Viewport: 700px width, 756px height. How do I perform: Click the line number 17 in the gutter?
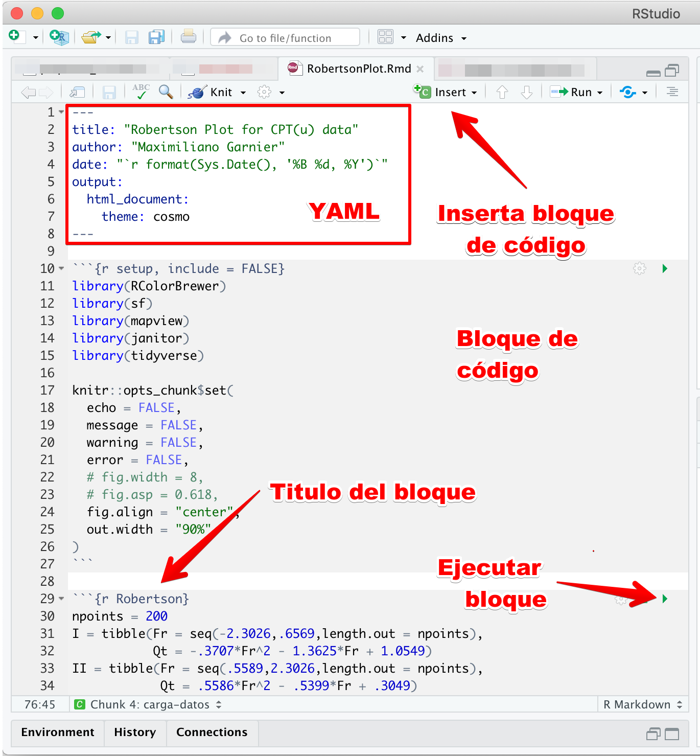pyautogui.click(x=47, y=390)
